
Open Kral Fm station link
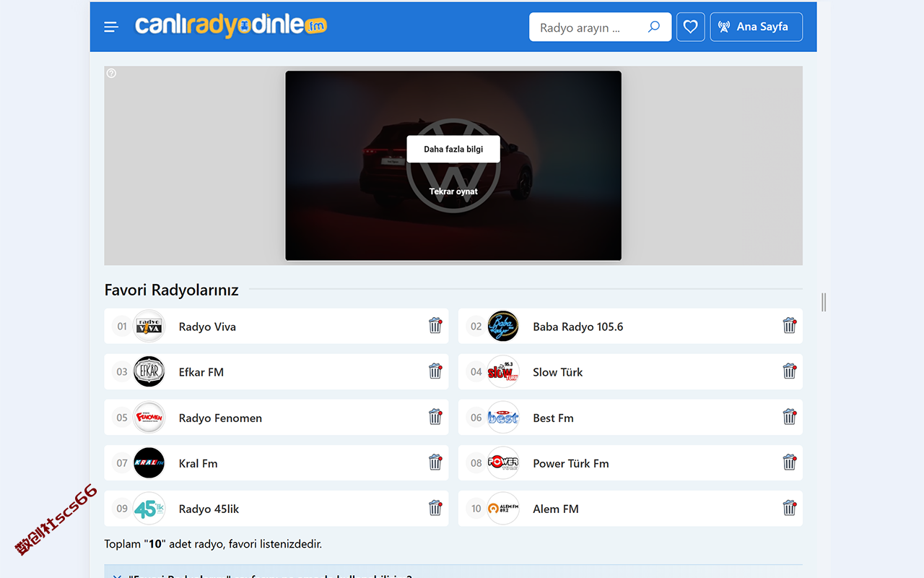199,463
